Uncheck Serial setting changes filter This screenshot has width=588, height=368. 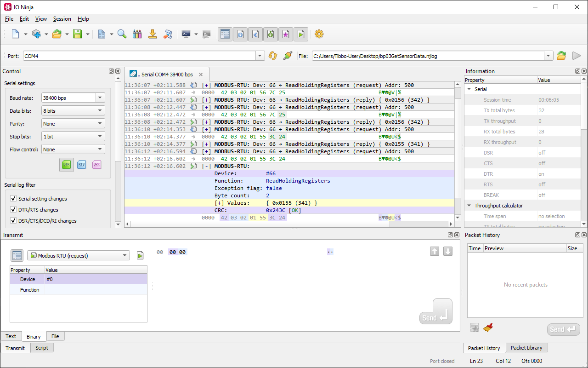pos(13,199)
